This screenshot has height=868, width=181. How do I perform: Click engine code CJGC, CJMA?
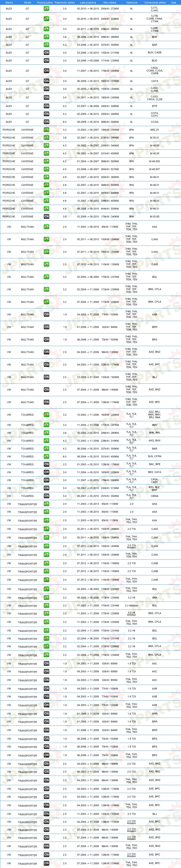coord(154,89)
